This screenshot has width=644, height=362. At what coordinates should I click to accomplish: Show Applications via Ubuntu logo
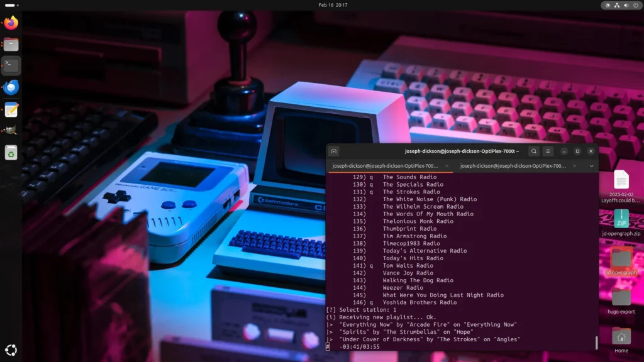tap(11, 350)
